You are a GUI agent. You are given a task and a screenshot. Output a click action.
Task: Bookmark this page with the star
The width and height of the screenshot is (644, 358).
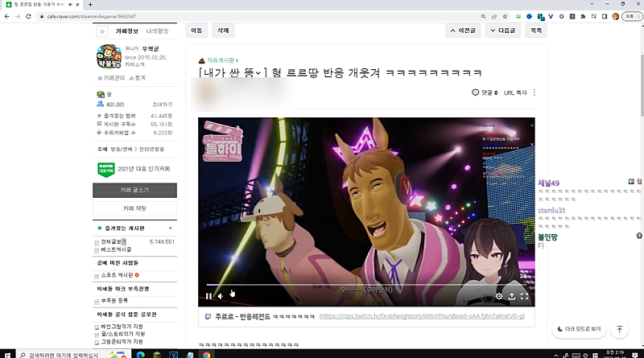coord(506,16)
